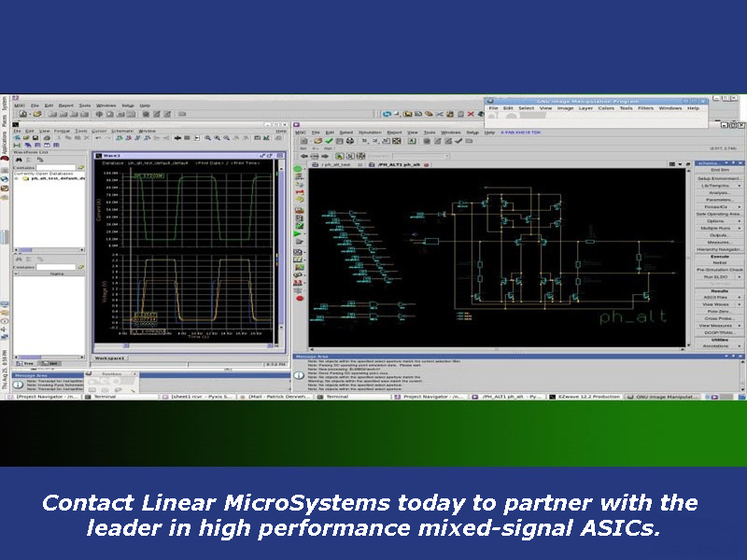
Task: Click the H-shaped cursor icon in EZwave second toolbar row
Action: coord(17,145)
